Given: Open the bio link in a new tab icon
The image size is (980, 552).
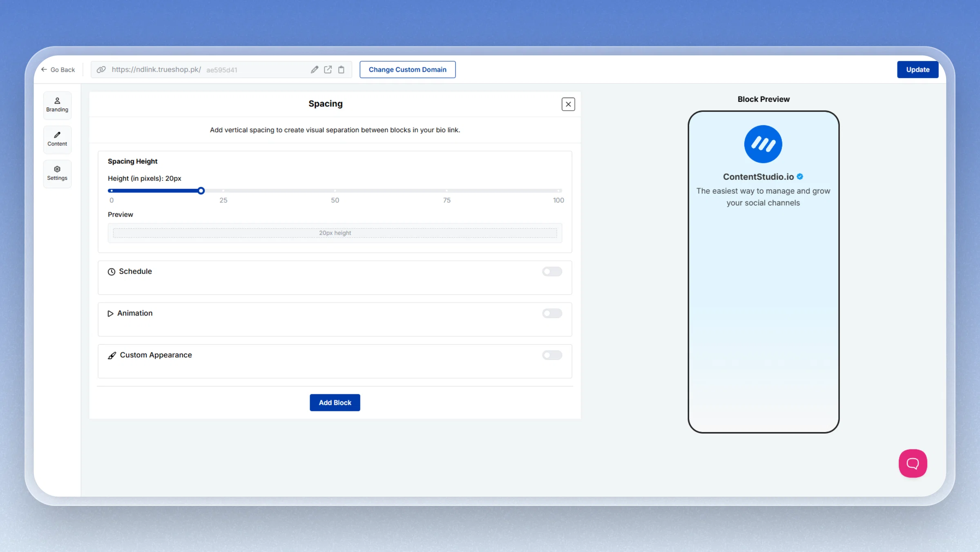Looking at the screenshot, I should [328, 69].
